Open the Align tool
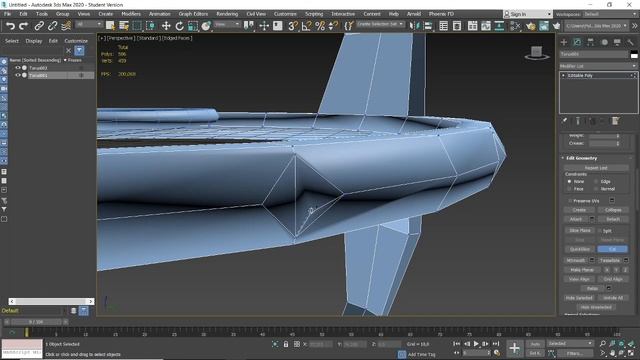 click(428, 26)
